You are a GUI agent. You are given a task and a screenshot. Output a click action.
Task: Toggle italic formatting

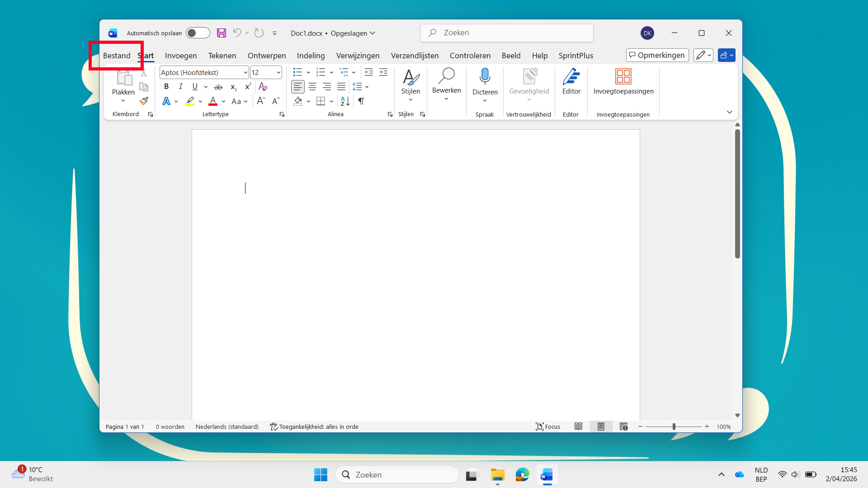181,87
